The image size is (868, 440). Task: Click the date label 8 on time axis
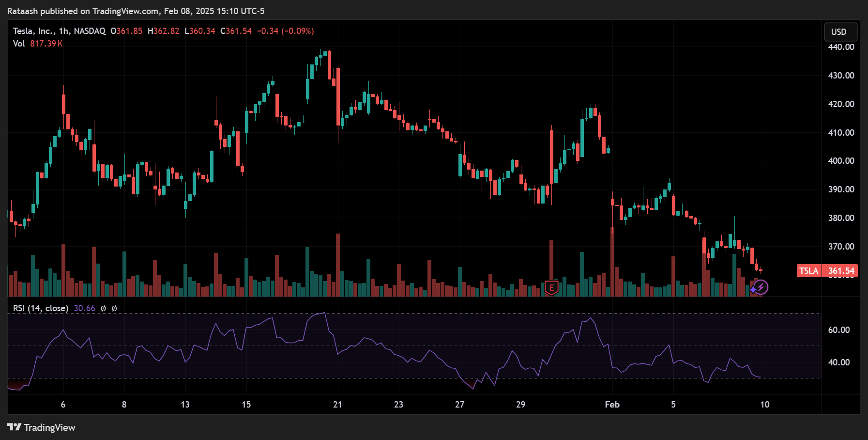coord(124,405)
